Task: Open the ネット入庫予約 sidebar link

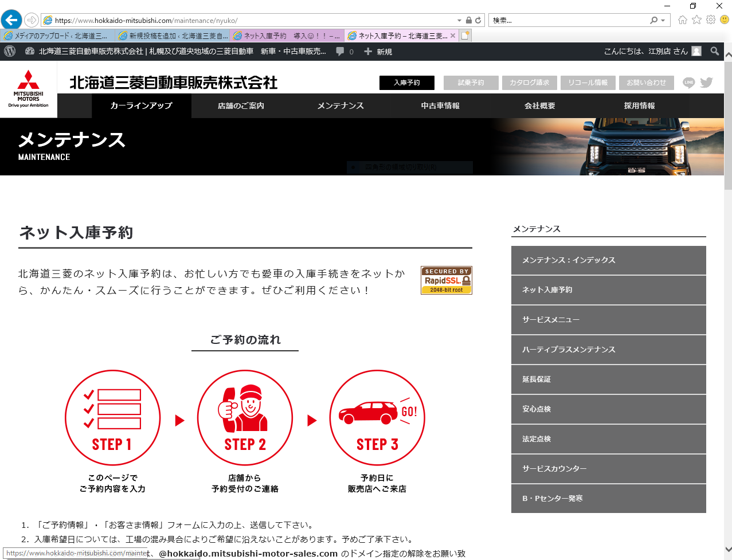Action: 609,290
